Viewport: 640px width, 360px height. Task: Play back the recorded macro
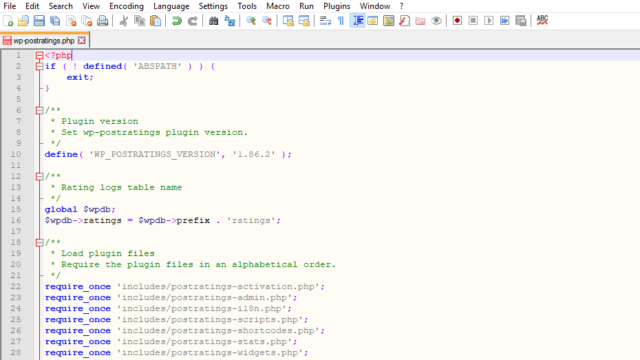[x=489, y=21]
